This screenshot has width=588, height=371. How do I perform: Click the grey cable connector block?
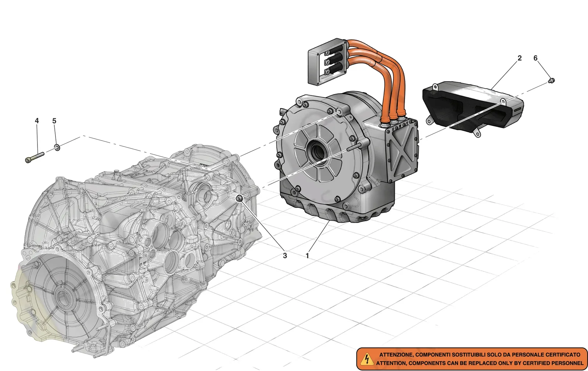[327, 61]
